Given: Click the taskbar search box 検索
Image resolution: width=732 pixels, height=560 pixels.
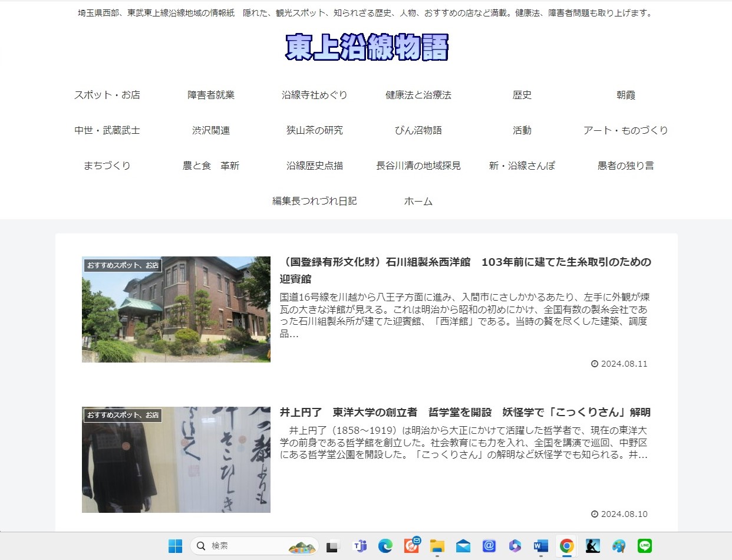Looking at the screenshot, I should pos(255,546).
